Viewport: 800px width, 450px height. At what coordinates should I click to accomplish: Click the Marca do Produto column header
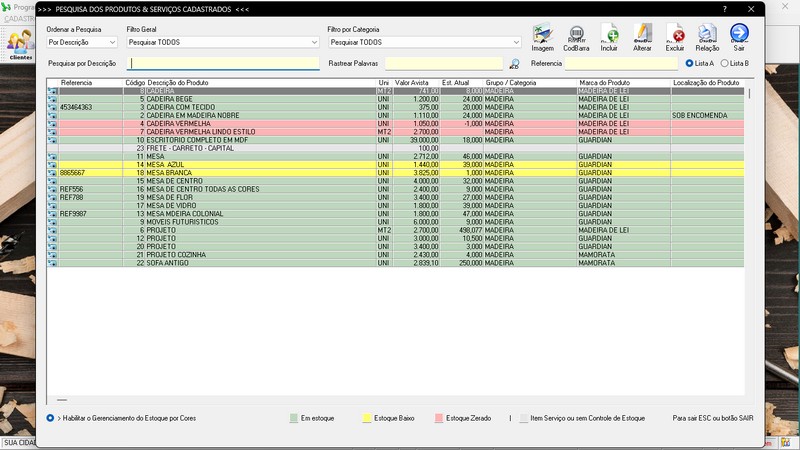(605, 83)
